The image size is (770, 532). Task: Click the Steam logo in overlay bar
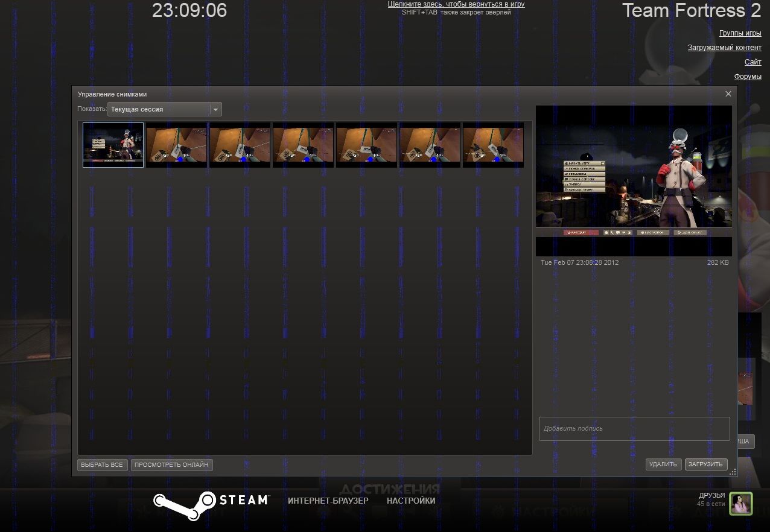coord(211,505)
